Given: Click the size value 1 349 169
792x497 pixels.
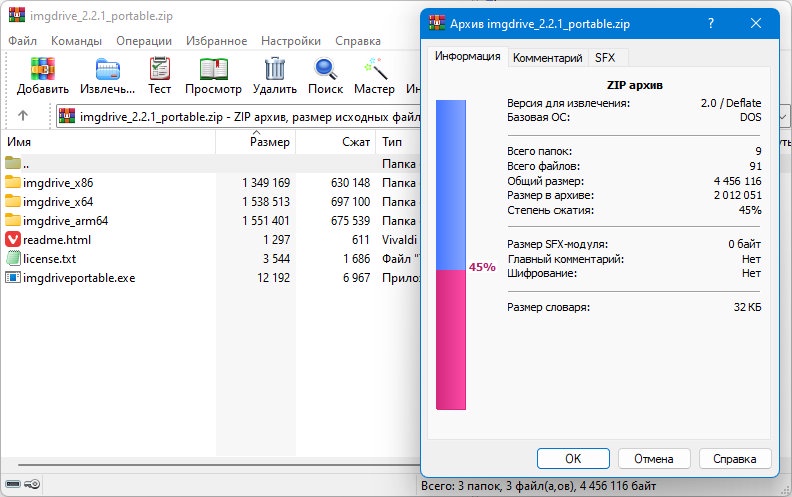Looking at the screenshot, I should 266,182.
